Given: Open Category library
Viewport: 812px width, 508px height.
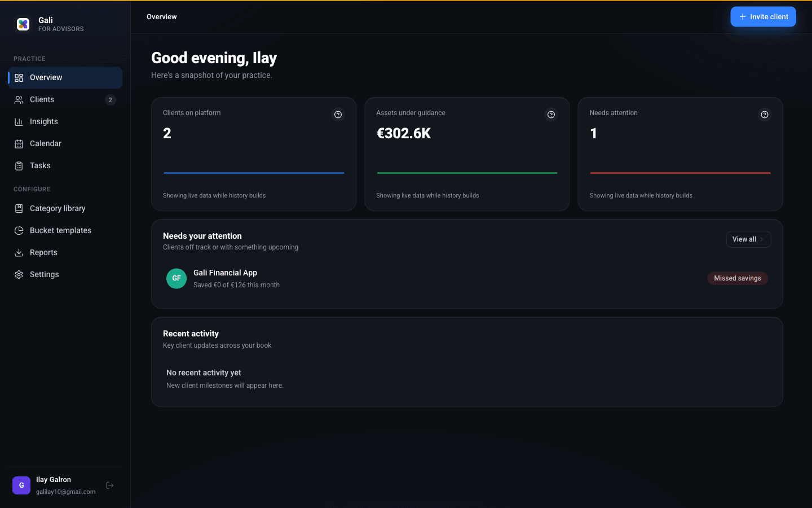Looking at the screenshot, I should click(65, 209).
